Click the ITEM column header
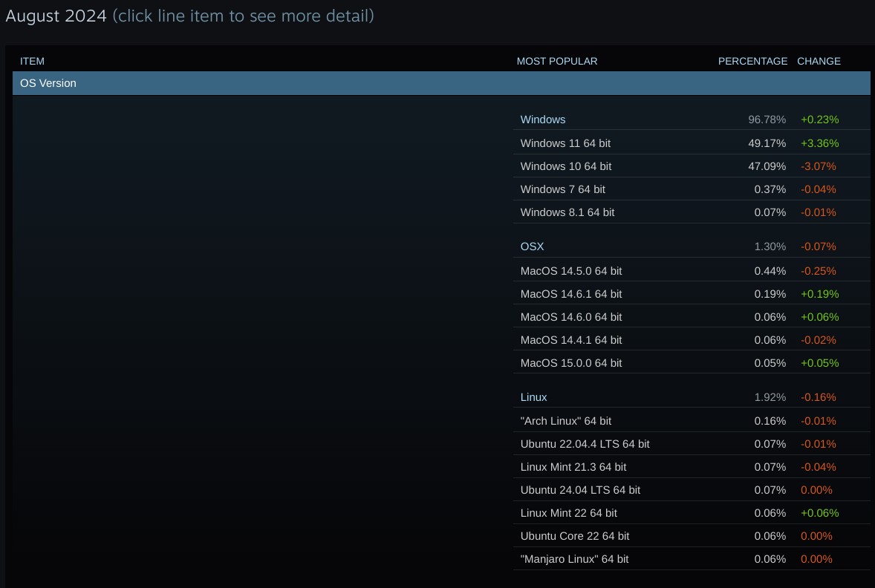Image resolution: width=875 pixels, height=588 pixels. coord(33,61)
